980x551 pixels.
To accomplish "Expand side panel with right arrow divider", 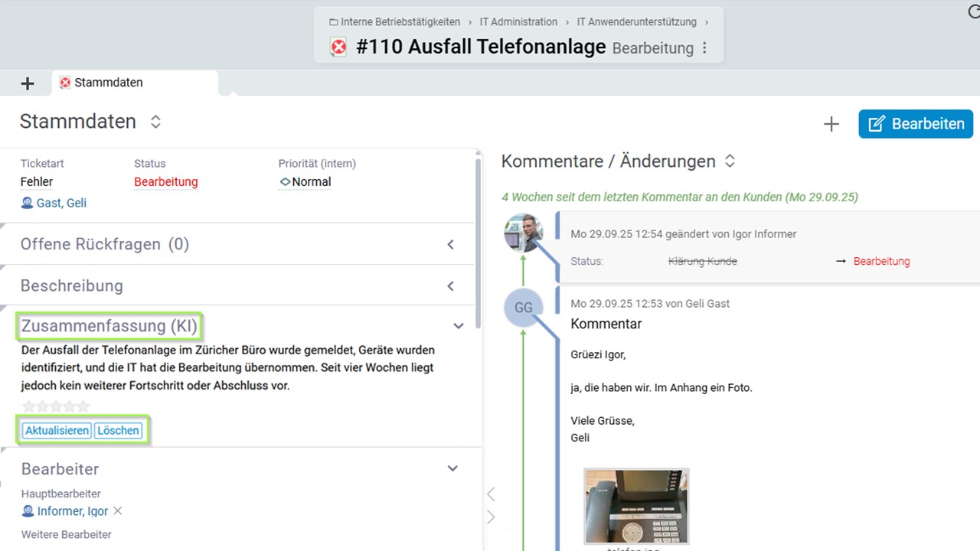I will click(x=492, y=517).
